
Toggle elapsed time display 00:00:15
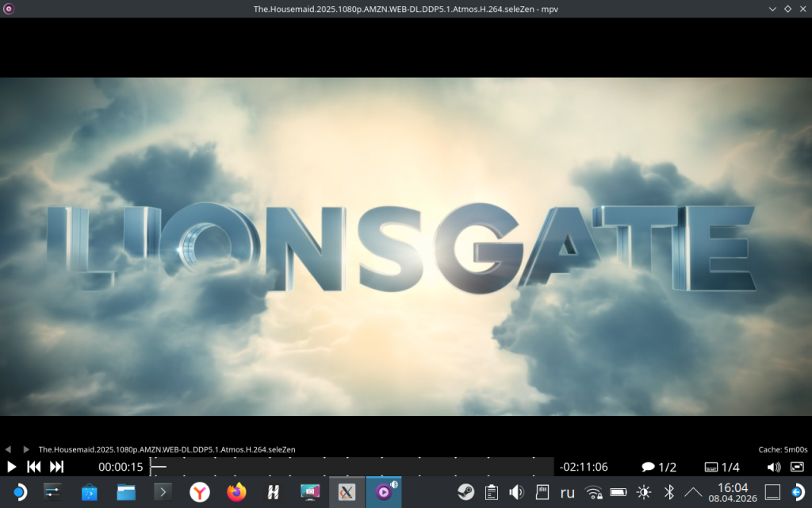(x=121, y=467)
